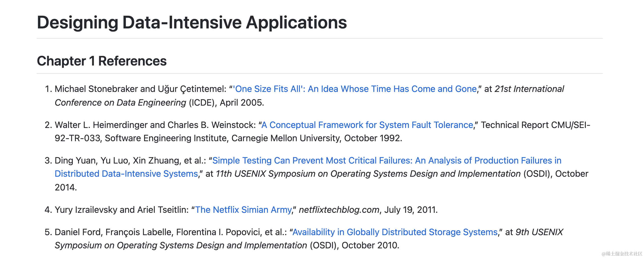
Task: Click the italic 21st International text
Action: coord(529,89)
